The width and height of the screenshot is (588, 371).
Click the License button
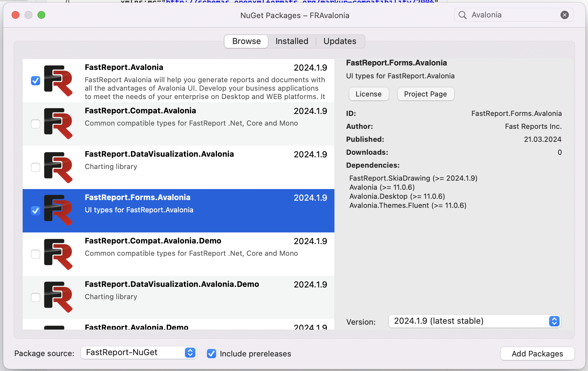pyautogui.click(x=369, y=94)
